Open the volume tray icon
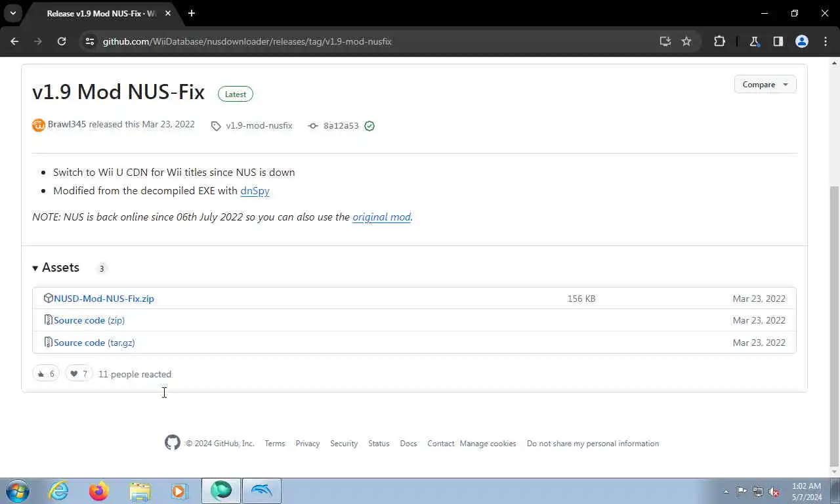This screenshot has height=504, width=840. coord(774,492)
